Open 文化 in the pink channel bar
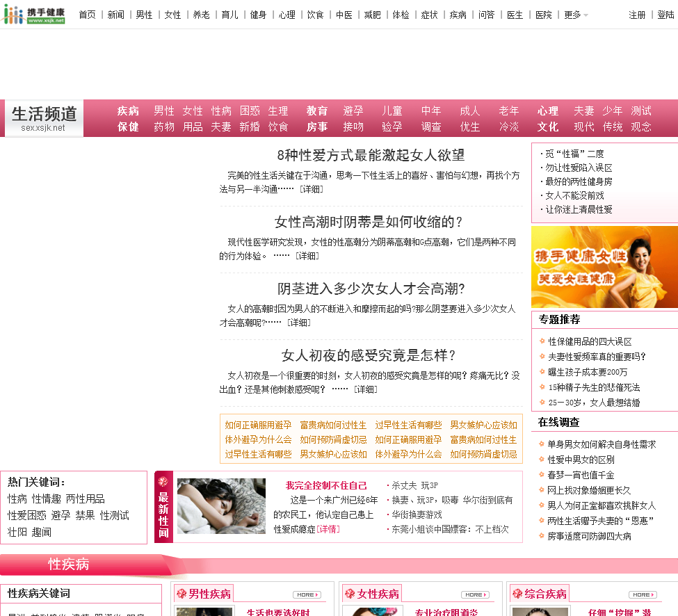 tap(548, 127)
